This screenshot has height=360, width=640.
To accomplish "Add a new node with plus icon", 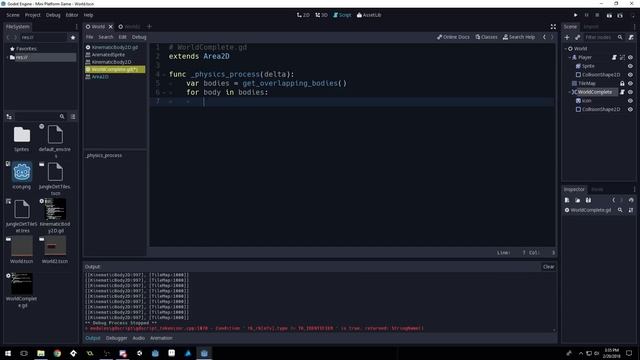I will click(567, 37).
